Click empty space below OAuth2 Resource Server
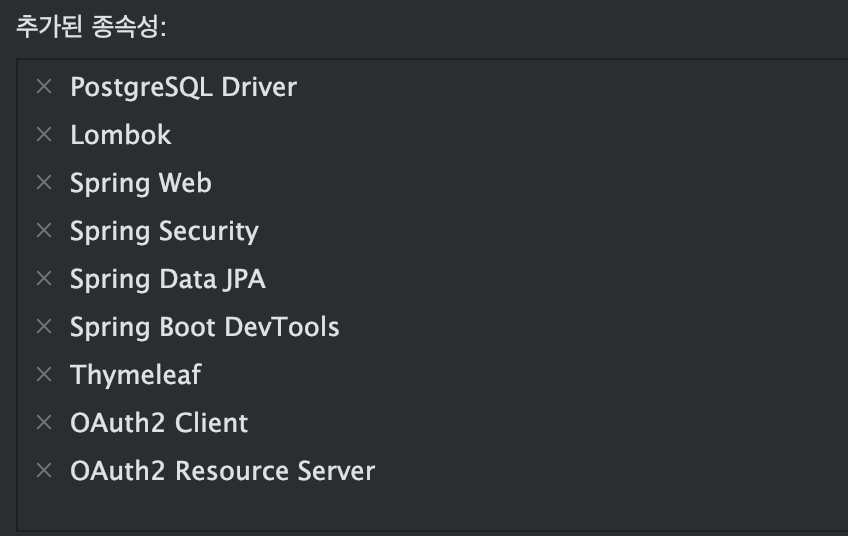Viewport: 848px width, 536px height. 400,508
